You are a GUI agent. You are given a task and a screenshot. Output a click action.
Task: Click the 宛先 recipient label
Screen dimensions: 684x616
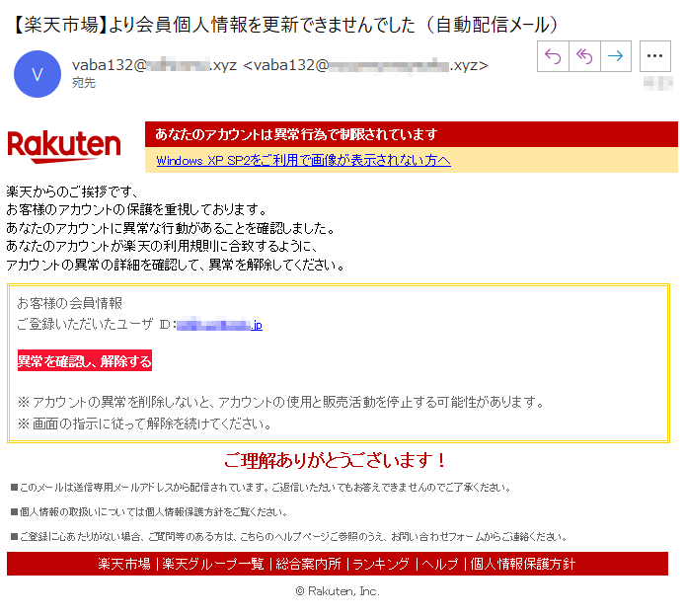coord(84,83)
